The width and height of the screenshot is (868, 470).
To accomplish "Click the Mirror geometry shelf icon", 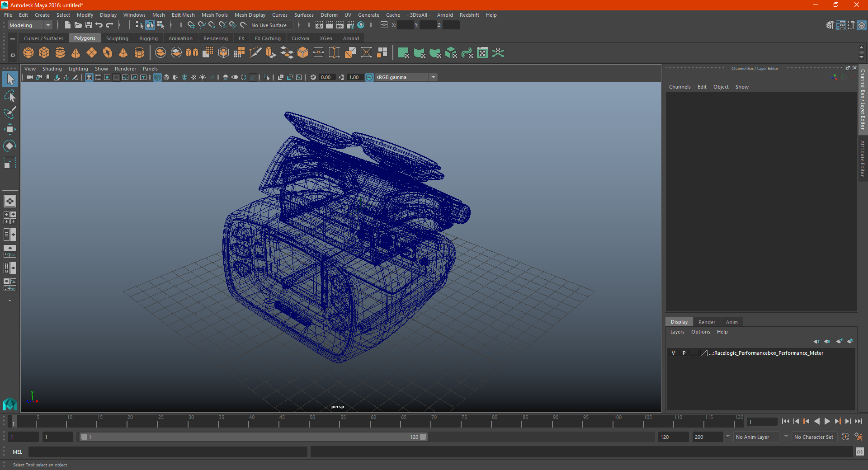I will (x=192, y=53).
